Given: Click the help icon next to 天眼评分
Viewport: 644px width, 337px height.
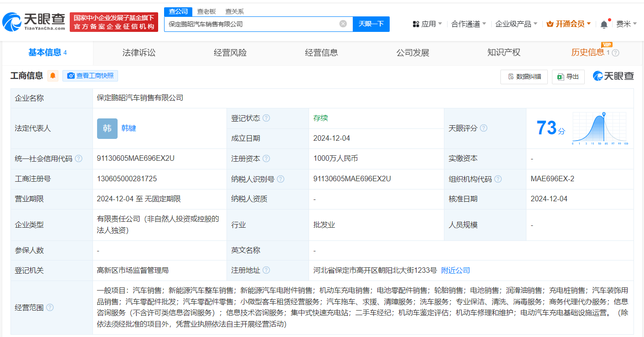Looking at the screenshot, I should [x=484, y=128].
